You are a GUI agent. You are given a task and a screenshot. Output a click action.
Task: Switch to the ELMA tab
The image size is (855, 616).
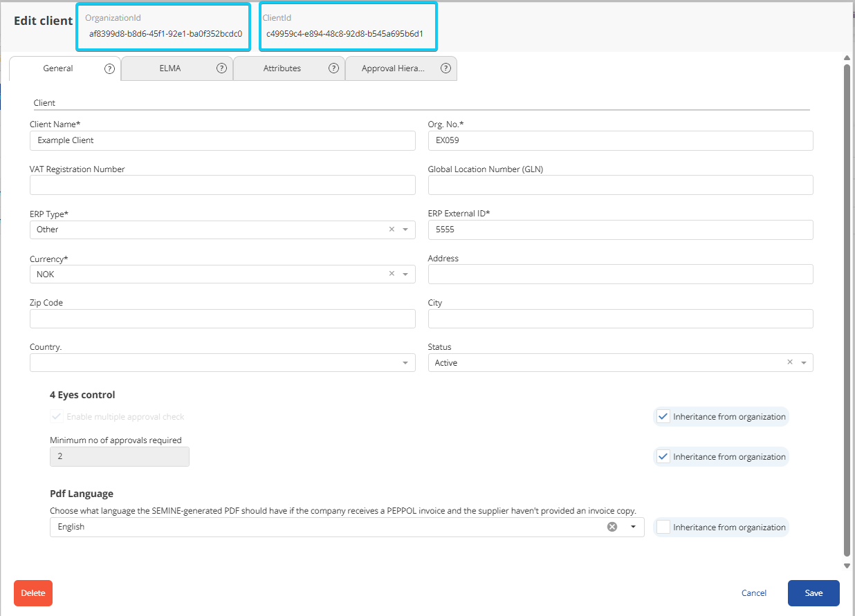[x=177, y=68]
